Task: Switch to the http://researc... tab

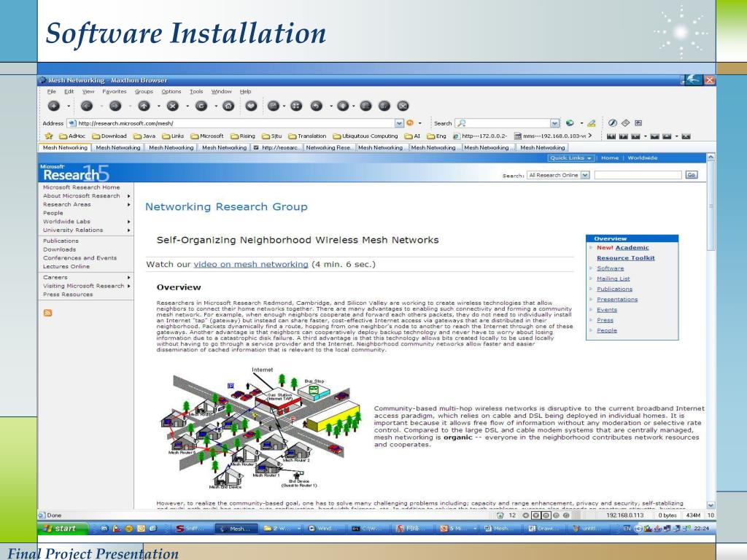Action: click(277, 147)
